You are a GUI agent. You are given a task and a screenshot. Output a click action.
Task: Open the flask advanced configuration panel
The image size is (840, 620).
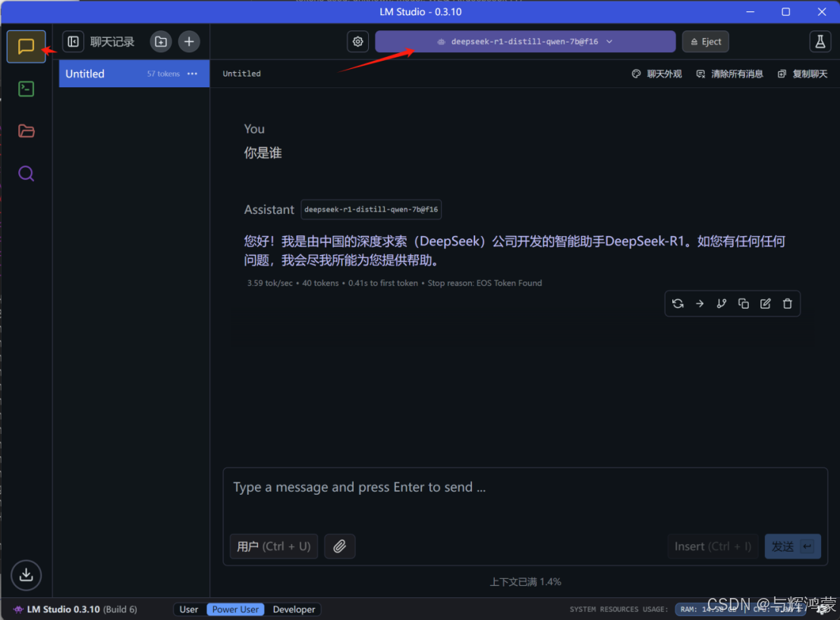pos(820,42)
